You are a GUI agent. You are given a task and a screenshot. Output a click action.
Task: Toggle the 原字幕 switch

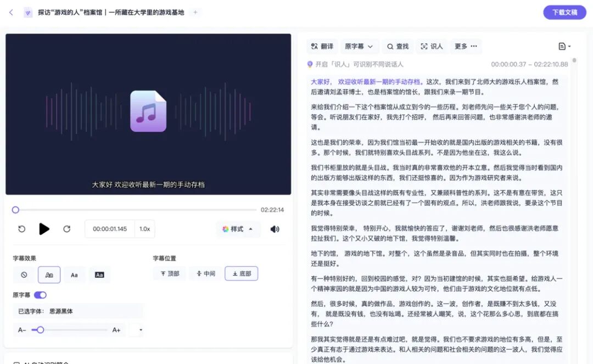pyautogui.click(x=40, y=295)
